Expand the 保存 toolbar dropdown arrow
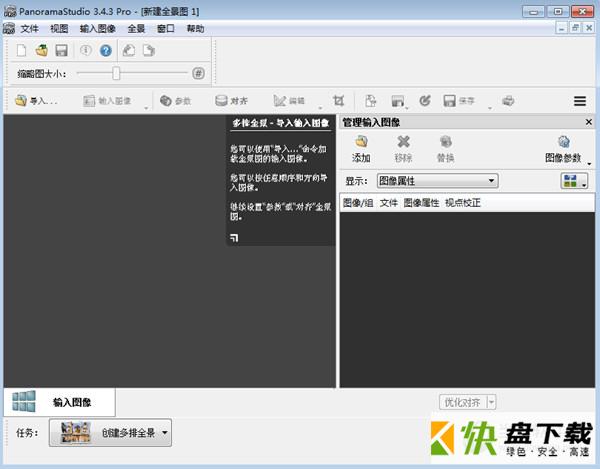The width and height of the screenshot is (600, 469). pyautogui.click(x=490, y=108)
